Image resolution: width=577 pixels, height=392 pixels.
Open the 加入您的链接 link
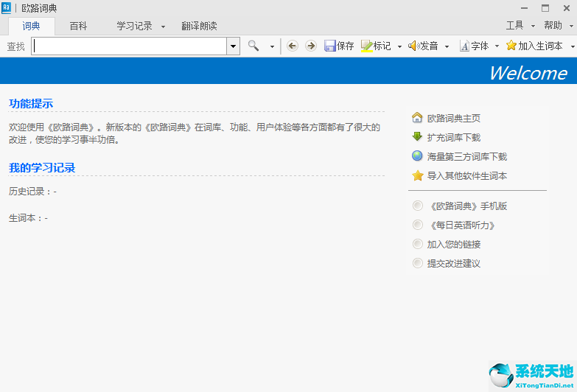click(454, 244)
